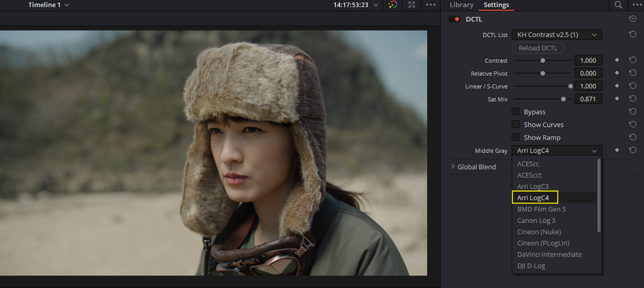Viewport: 644px width, 288px height.
Task: Add keyframe for Middle Gray
Action: (x=617, y=150)
